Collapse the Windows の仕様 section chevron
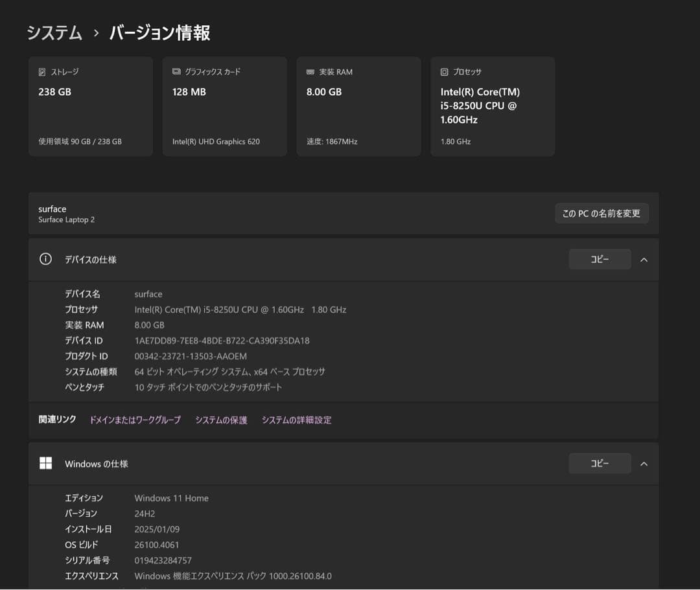This screenshot has height=590, width=700. (644, 464)
